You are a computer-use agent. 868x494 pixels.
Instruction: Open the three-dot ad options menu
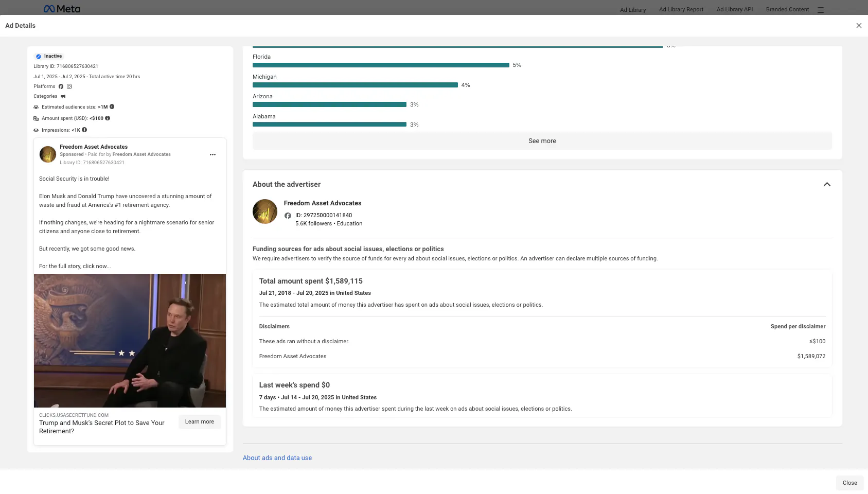point(212,154)
